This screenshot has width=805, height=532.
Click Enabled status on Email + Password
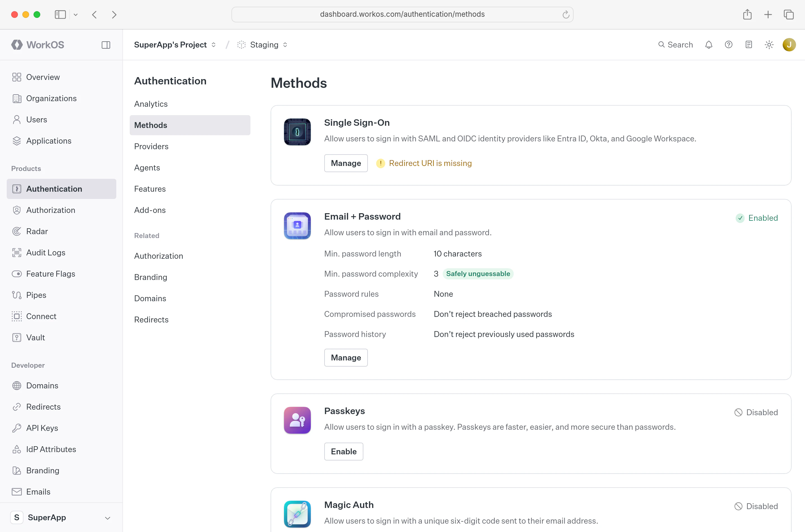[757, 218]
